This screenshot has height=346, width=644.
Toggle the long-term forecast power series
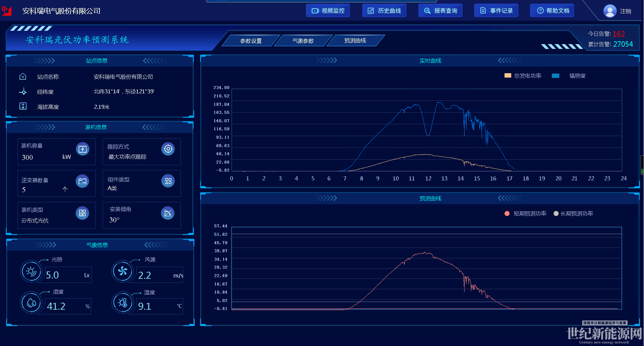point(573,214)
